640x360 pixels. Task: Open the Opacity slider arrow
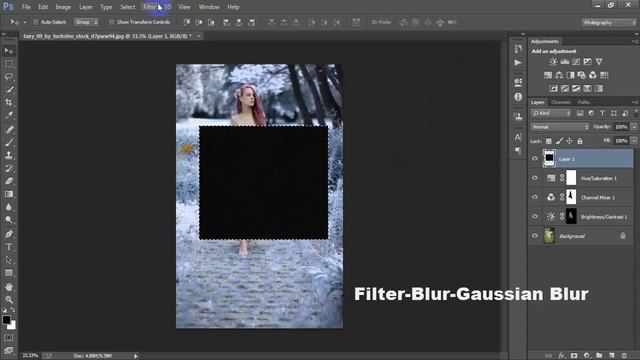click(x=634, y=127)
